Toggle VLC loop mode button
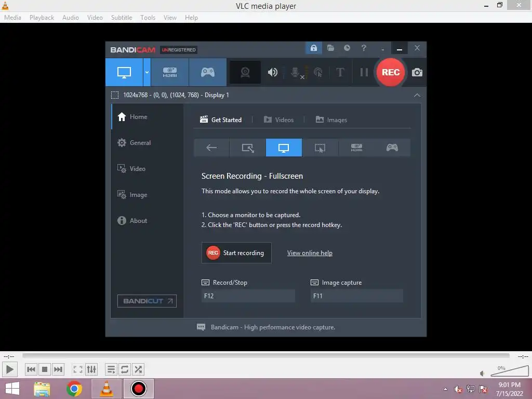This screenshot has width=532, height=399. pos(125,369)
